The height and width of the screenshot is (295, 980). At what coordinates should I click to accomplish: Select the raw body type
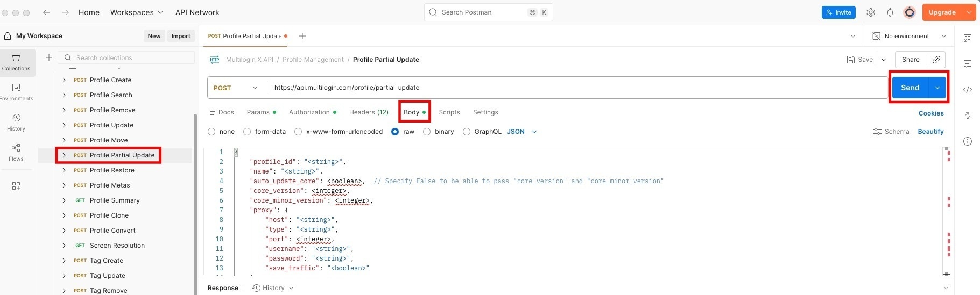(x=395, y=132)
